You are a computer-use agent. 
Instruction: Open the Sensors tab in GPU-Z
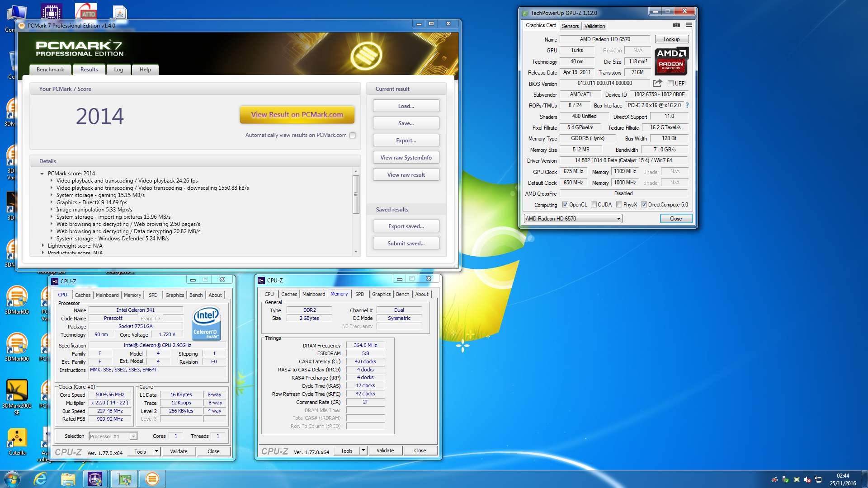(570, 26)
